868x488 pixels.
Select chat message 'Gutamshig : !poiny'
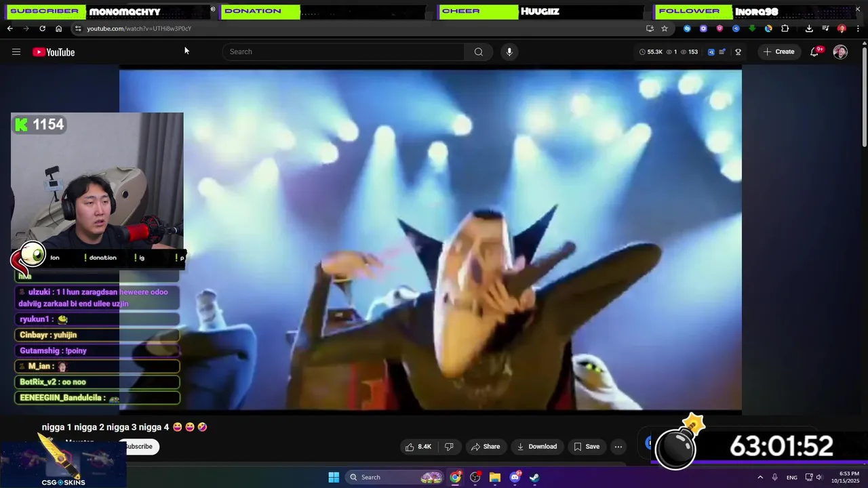point(97,350)
